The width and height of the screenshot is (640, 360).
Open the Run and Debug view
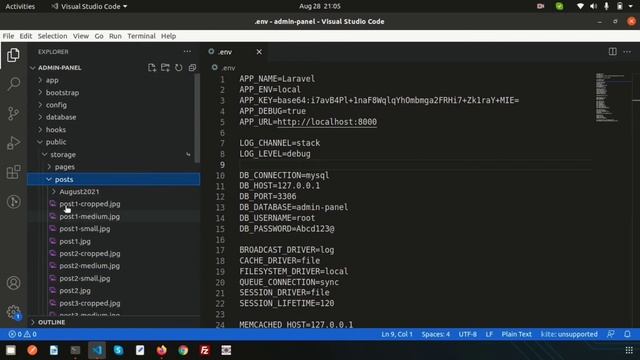click(x=13, y=143)
